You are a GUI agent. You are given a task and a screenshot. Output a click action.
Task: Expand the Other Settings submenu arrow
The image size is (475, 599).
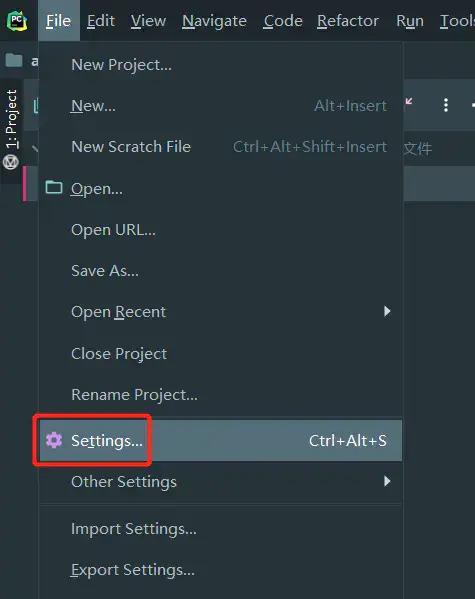(387, 481)
